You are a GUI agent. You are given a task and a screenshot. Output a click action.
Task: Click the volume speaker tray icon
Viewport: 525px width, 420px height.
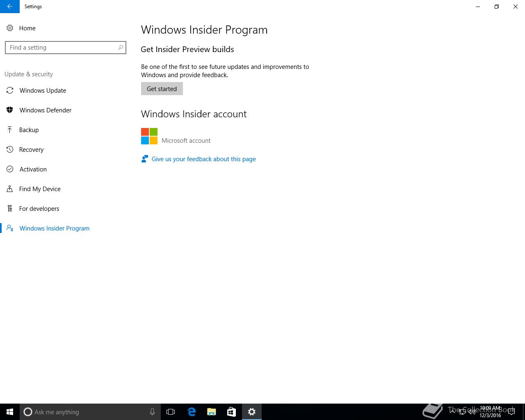(472, 412)
